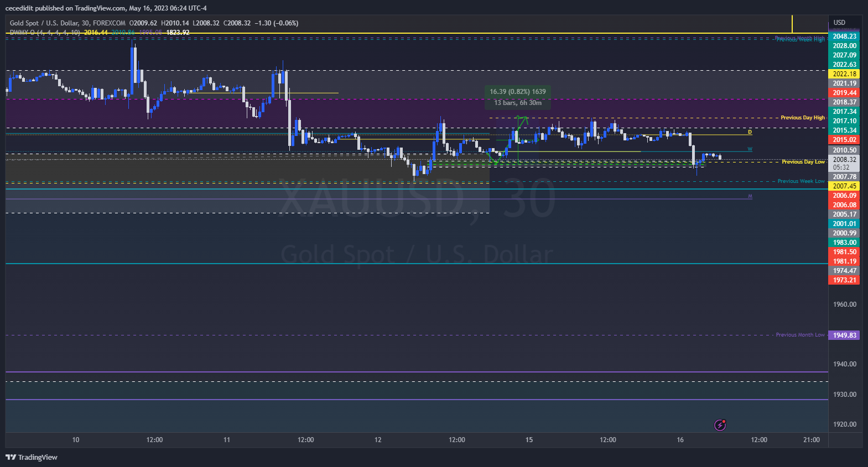The width and height of the screenshot is (868, 467).
Task: Click the 2001.01 teal price label
Action: pyautogui.click(x=844, y=224)
